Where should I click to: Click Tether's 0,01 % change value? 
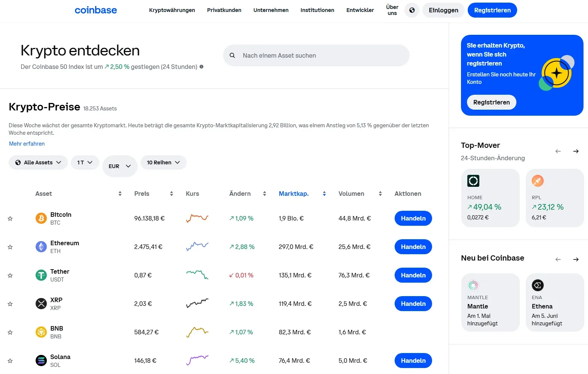pos(241,275)
